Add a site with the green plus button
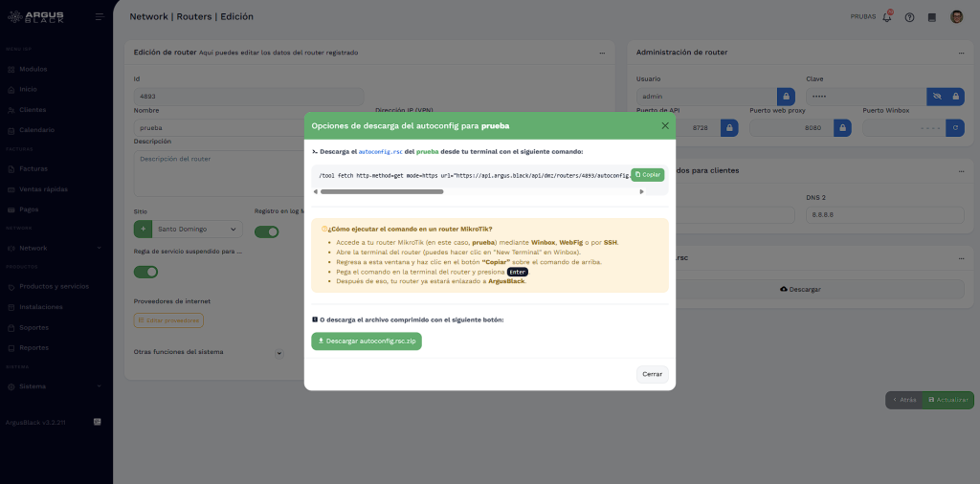 [144, 230]
